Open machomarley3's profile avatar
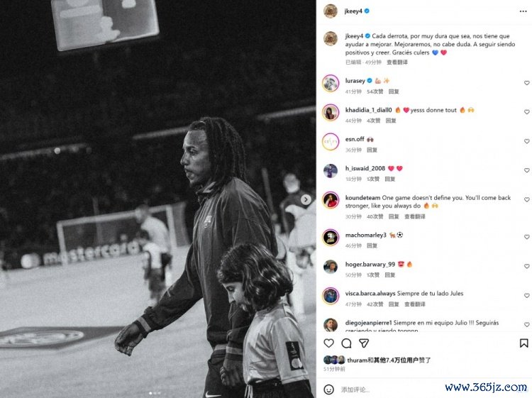Viewport: 532px width, 398px height. tap(331, 238)
